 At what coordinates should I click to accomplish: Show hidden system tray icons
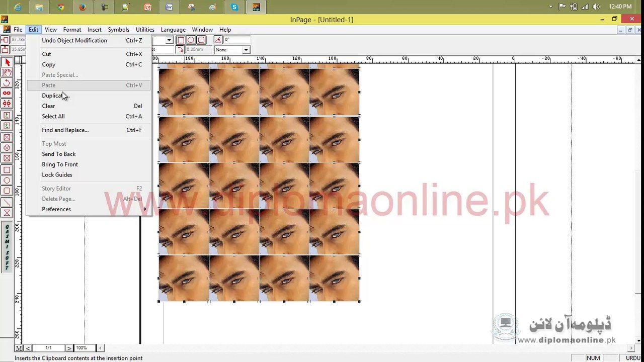coord(550,7)
